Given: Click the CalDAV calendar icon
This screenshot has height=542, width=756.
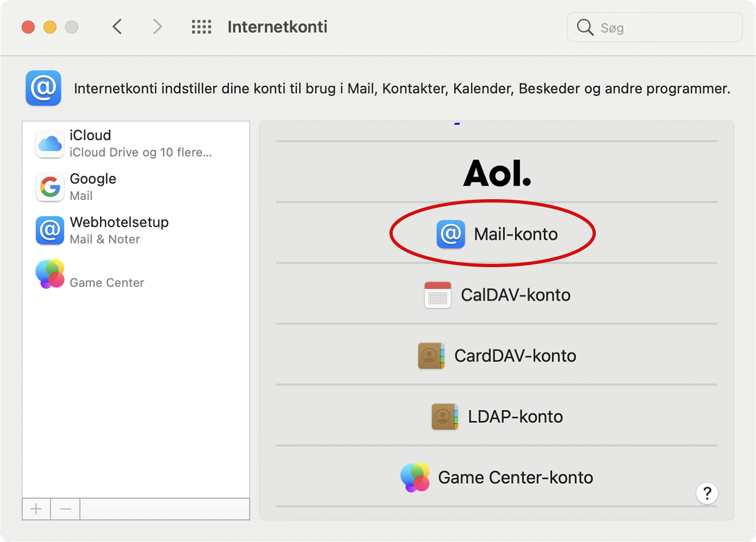Looking at the screenshot, I should [x=438, y=295].
